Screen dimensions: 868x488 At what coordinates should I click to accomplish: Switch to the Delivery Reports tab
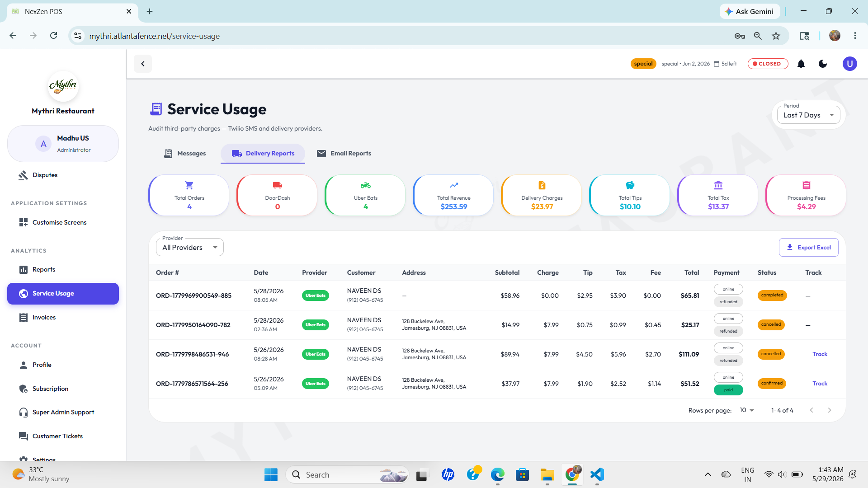[263, 153]
